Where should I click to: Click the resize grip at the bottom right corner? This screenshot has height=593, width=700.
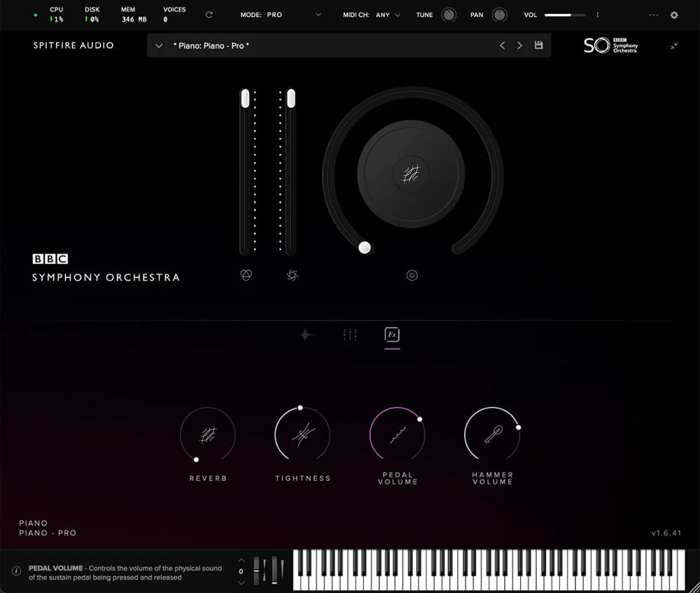point(694,587)
